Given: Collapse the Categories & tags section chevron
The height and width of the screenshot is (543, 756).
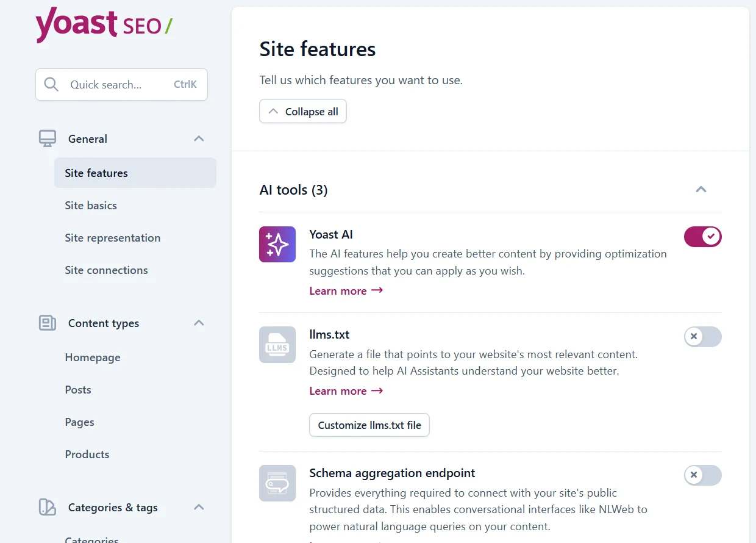Looking at the screenshot, I should (x=199, y=507).
